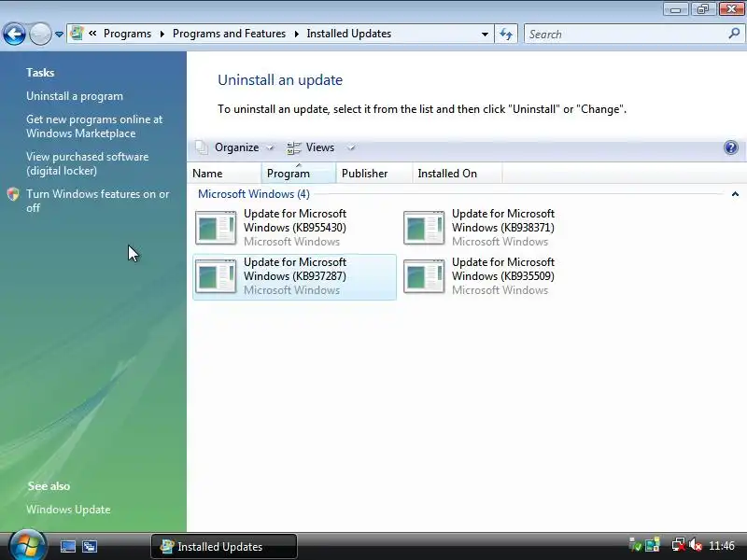Open Turn Windows features on or off
Screen dimensions: 747x560
(x=98, y=201)
